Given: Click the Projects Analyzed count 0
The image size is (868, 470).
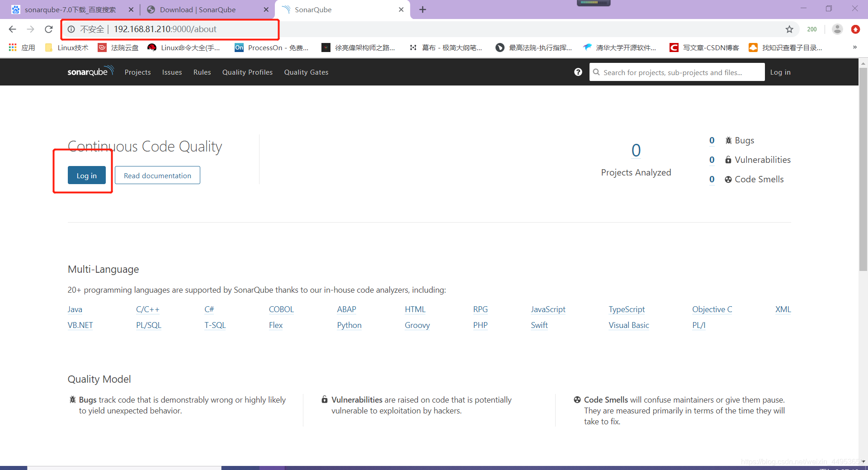Looking at the screenshot, I should tap(636, 151).
